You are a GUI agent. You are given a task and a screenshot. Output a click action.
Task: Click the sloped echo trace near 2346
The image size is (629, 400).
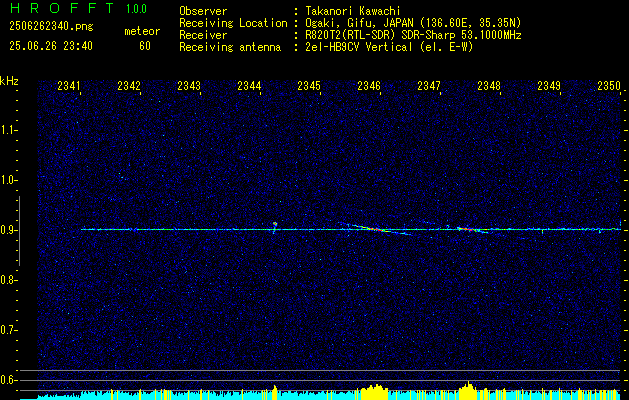point(375,229)
